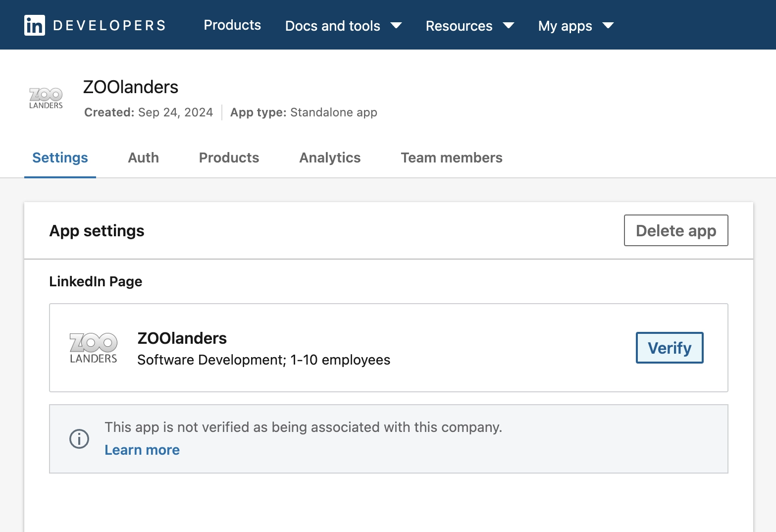776x532 pixels.
Task: Click the ZOOlanders company name in card
Action: pyautogui.click(x=182, y=338)
